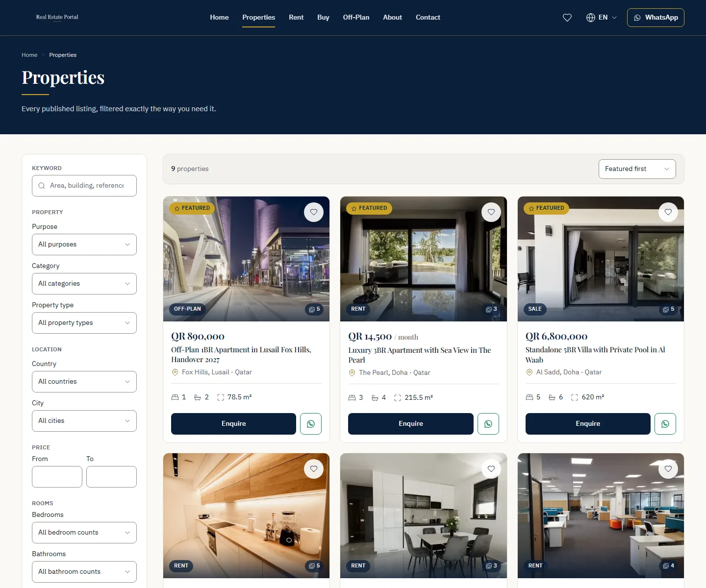
Task: Expand the All countries dropdown
Action: 84,382
